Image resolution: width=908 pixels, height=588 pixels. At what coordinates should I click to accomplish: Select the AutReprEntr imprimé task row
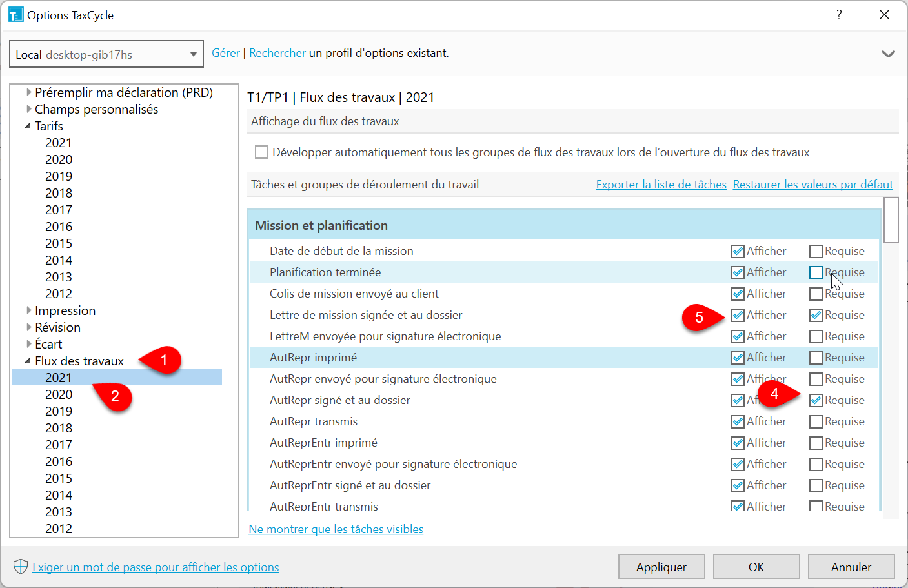tap(565, 443)
